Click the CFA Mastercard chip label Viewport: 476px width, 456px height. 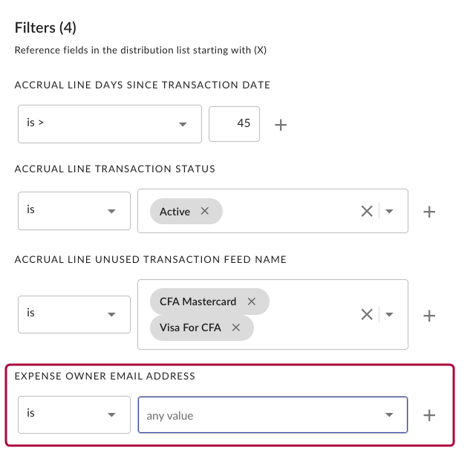(198, 302)
